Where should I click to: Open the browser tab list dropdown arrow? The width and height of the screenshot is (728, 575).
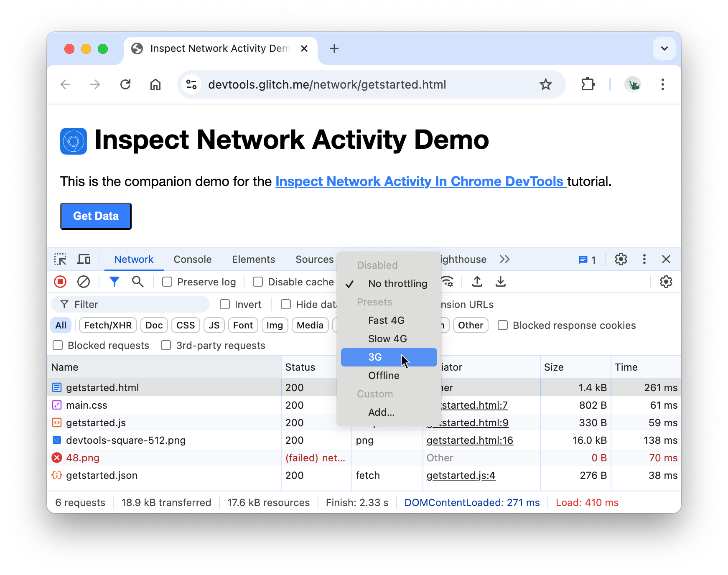(x=664, y=48)
